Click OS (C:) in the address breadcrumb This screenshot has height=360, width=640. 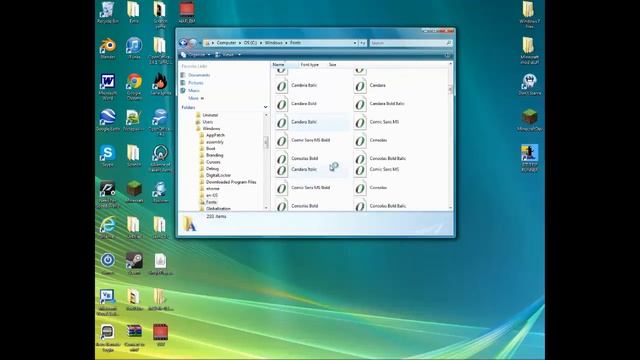[x=250, y=43]
